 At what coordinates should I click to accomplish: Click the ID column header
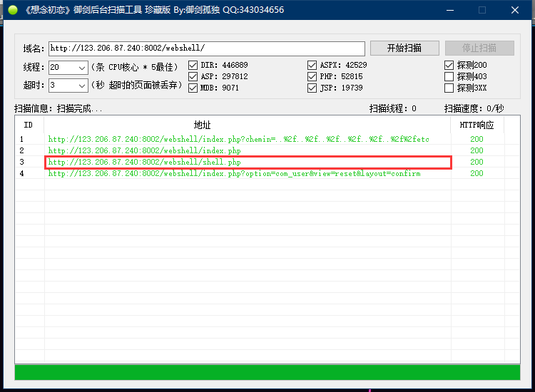pos(29,125)
